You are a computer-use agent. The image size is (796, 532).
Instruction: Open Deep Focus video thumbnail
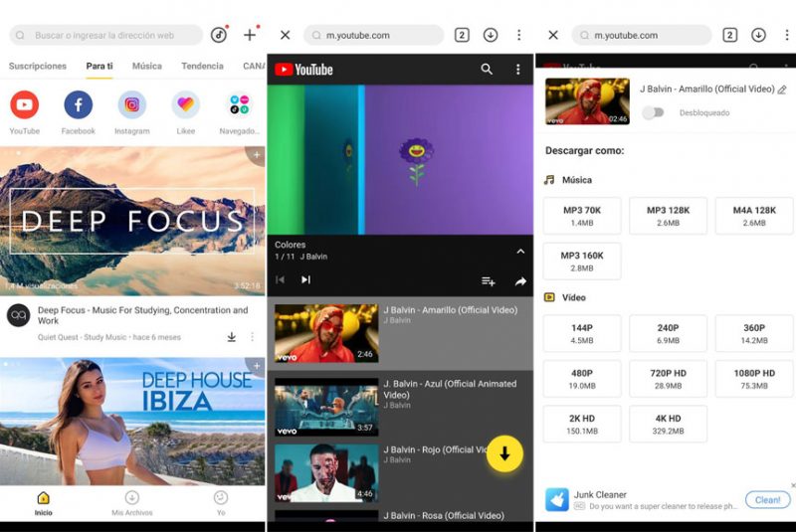click(132, 221)
